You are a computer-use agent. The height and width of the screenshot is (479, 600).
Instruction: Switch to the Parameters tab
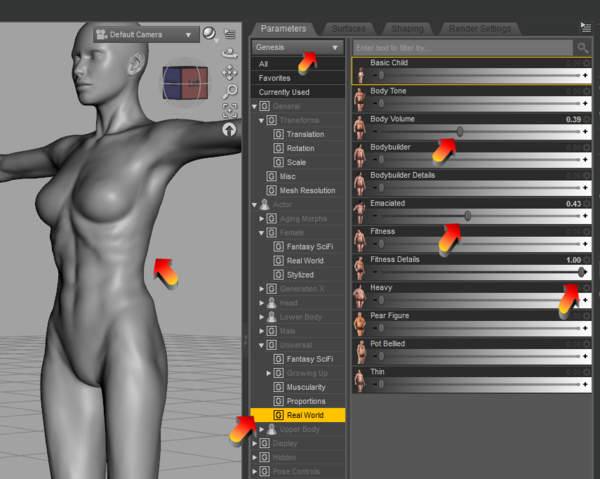[x=284, y=29]
